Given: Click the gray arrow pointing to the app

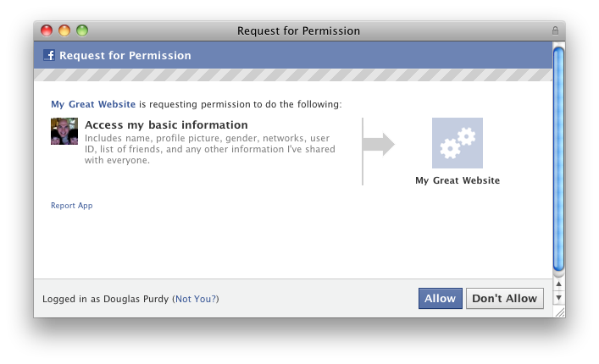Looking at the screenshot, I should pyautogui.click(x=379, y=144).
